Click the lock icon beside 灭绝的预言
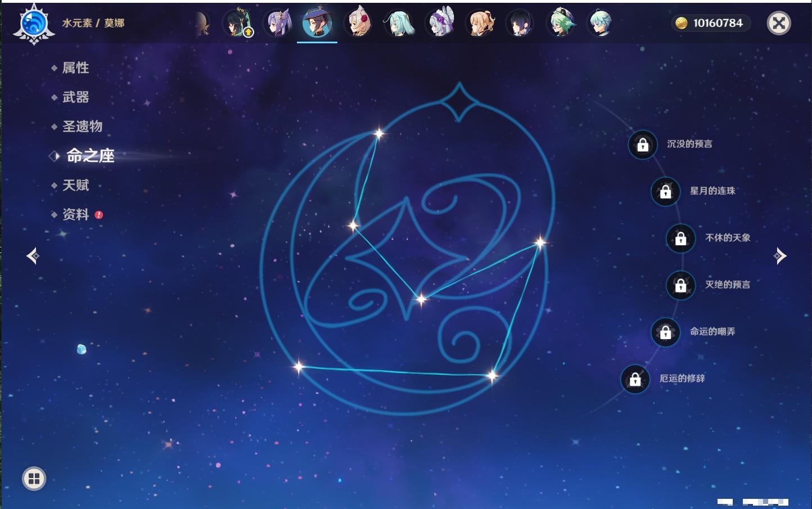 coord(680,285)
